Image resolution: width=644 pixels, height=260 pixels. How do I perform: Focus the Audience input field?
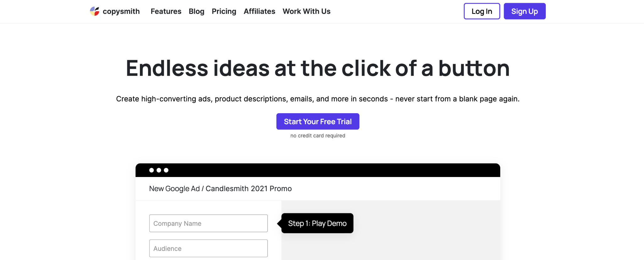(x=208, y=248)
